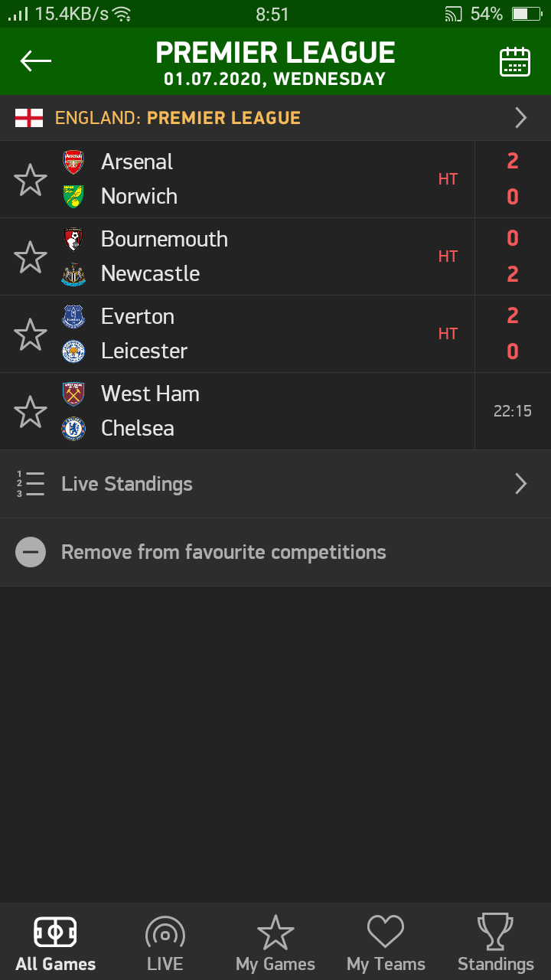Open the calendar date picker icon

click(x=515, y=61)
